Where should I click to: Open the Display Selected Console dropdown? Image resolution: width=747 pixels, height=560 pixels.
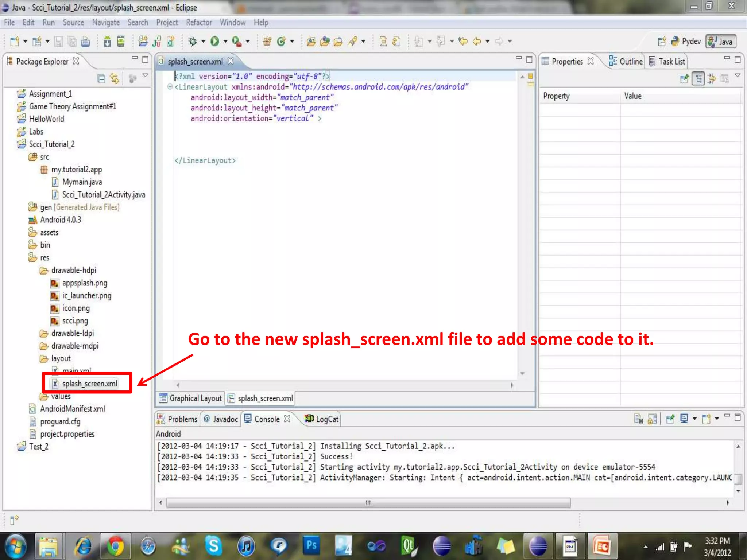click(694, 419)
